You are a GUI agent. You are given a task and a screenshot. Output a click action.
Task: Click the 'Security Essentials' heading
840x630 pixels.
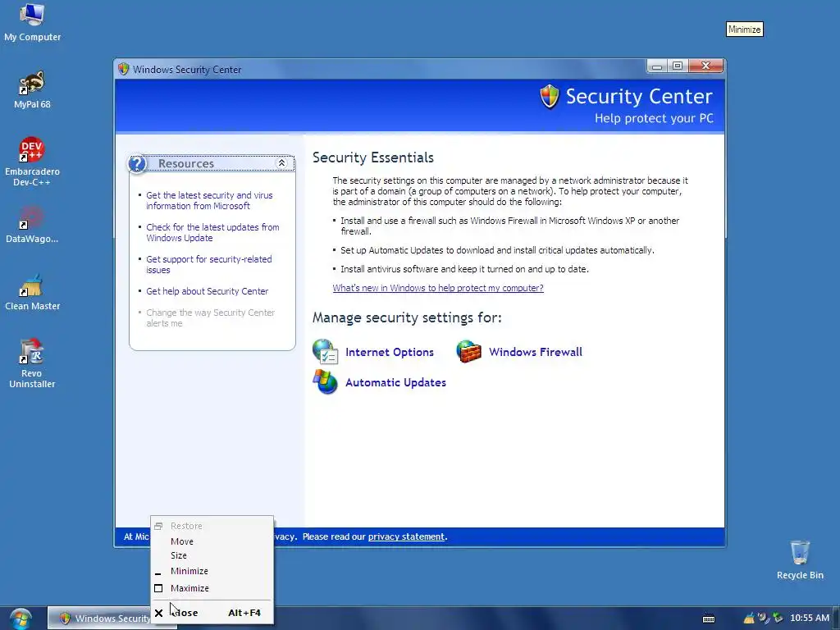coord(373,157)
